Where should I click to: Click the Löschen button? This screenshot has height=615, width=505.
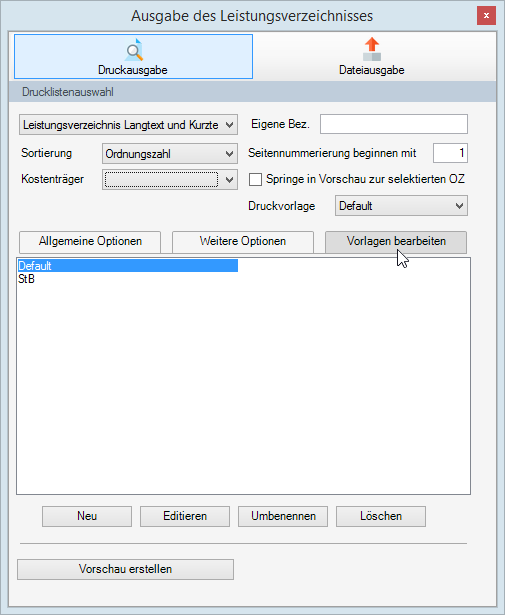tap(381, 516)
